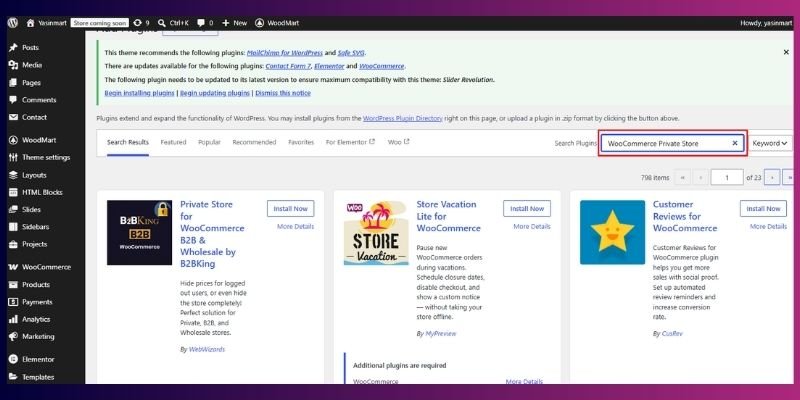View the comments bubble in admin bar
The image size is (800, 400).
[x=205, y=23]
